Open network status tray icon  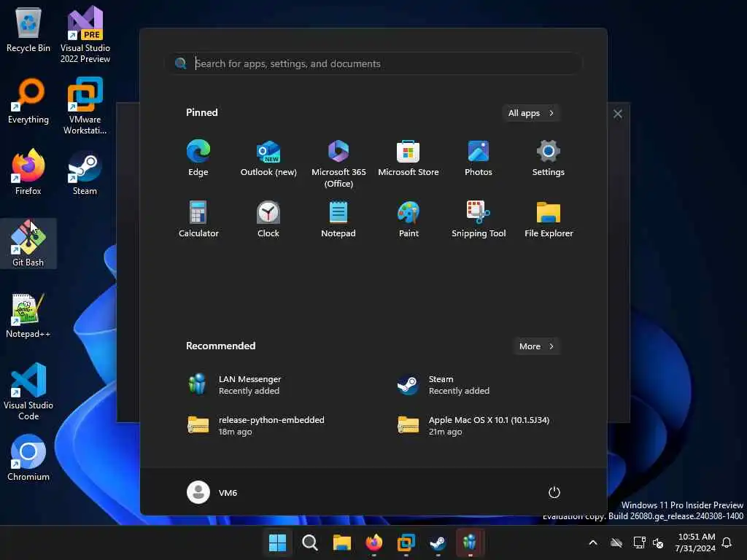coord(639,542)
